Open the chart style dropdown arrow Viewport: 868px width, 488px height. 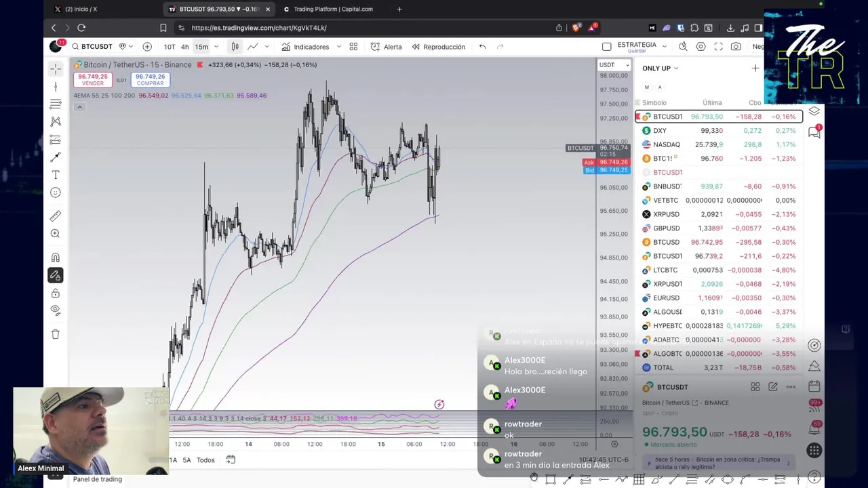267,47
